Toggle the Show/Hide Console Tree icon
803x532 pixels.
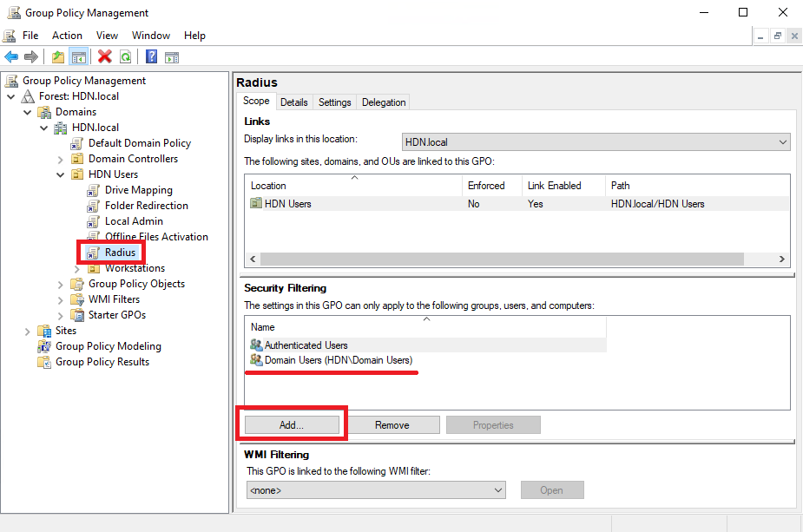click(x=79, y=56)
